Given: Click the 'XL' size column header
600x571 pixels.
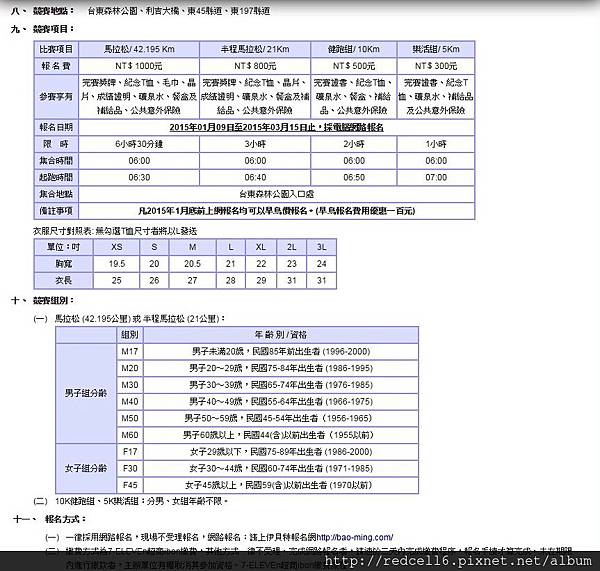Looking at the screenshot, I should [x=261, y=247].
